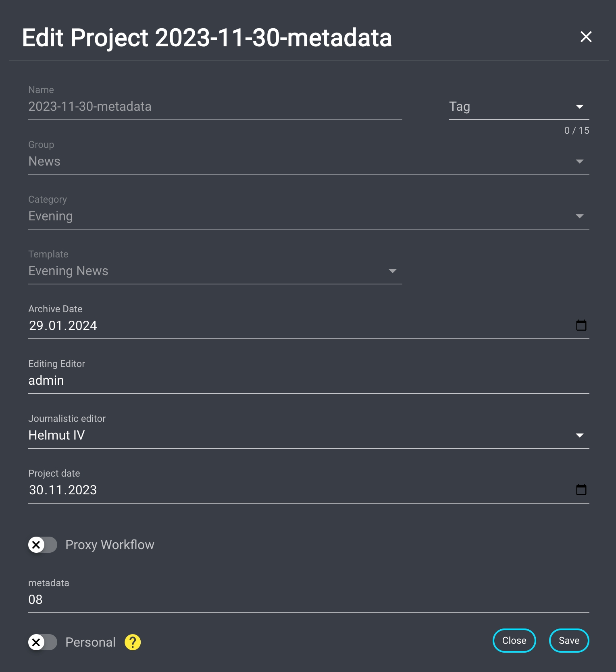Click the Name text field
Viewport: 616px width, 672px height.
214,107
